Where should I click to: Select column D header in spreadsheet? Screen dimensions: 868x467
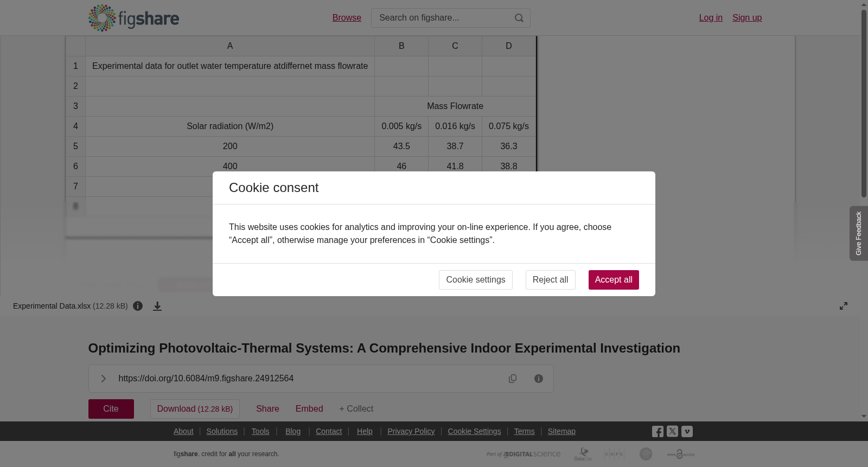coord(509,46)
